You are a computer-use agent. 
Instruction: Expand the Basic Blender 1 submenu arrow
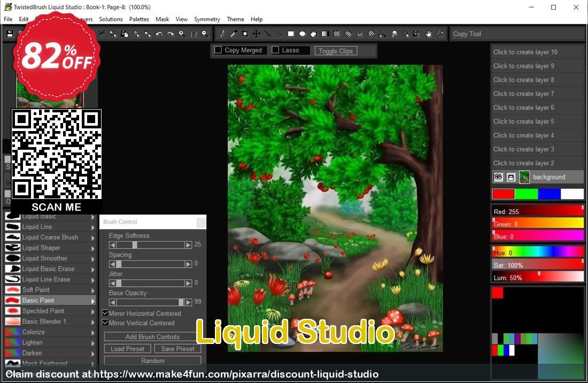pyautogui.click(x=93, y=321)
